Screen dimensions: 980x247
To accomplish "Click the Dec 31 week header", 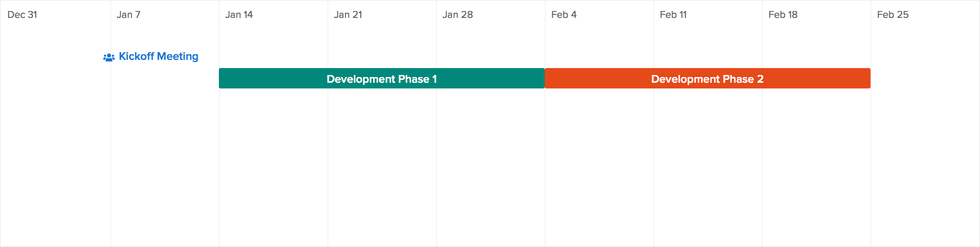I will [22, 15].
